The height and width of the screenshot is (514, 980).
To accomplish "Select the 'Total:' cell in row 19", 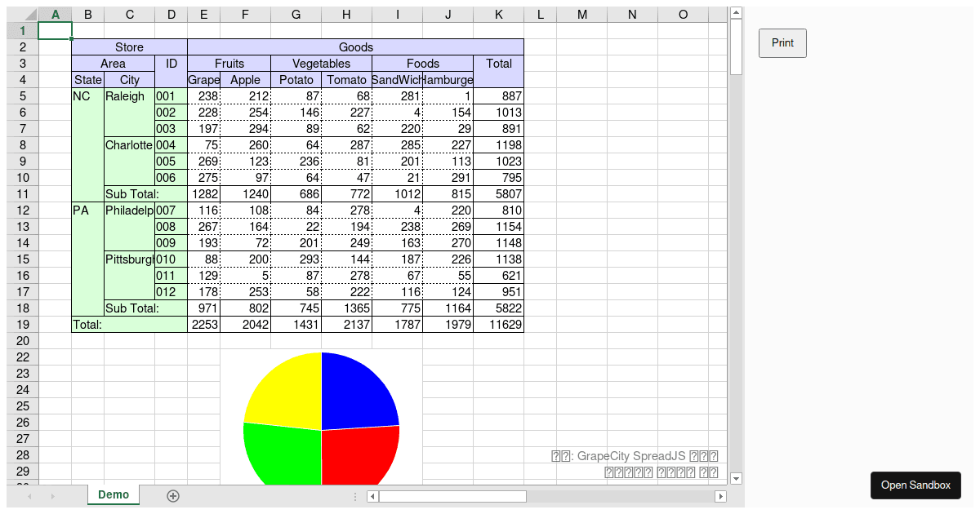I will point(129,325).
